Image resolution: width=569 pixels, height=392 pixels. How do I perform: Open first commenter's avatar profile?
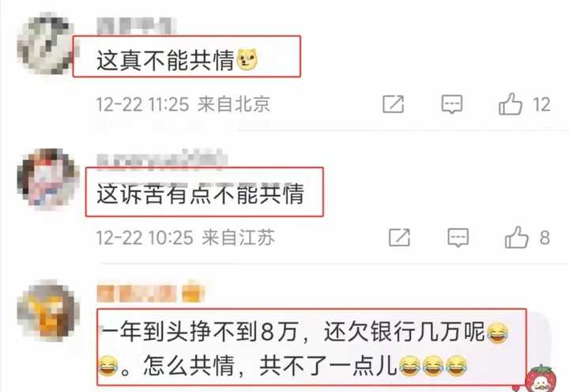(x=45, y=43)
